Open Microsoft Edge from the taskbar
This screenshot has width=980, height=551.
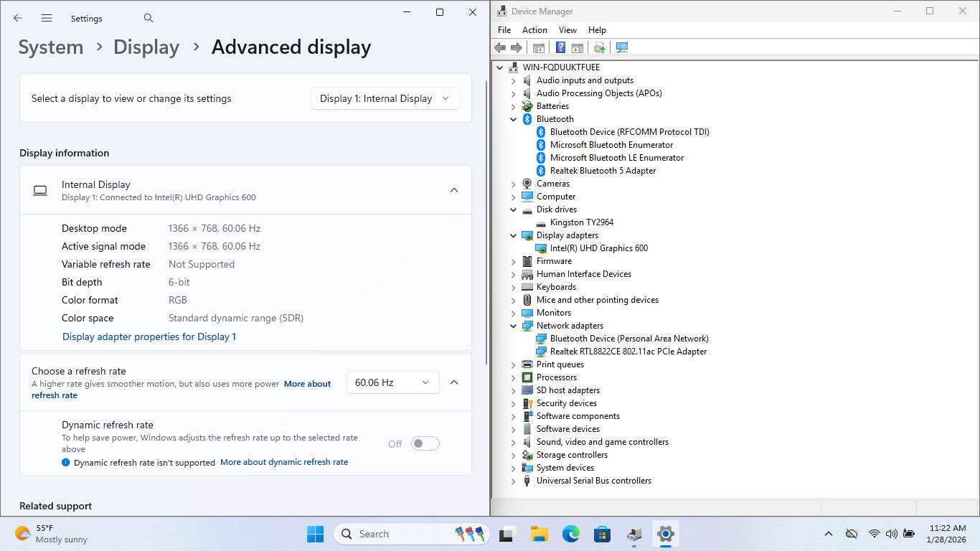[x=570, y=534]
